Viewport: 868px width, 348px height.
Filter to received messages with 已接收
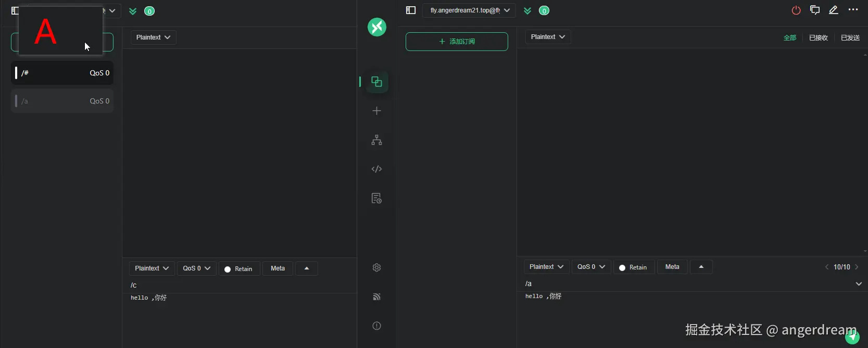pos(819,38)
